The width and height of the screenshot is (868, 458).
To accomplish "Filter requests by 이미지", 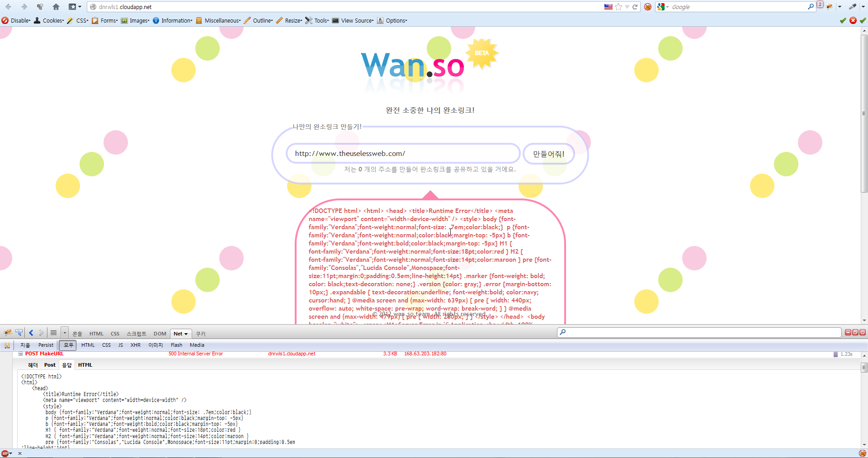I will tap(156, 345).
